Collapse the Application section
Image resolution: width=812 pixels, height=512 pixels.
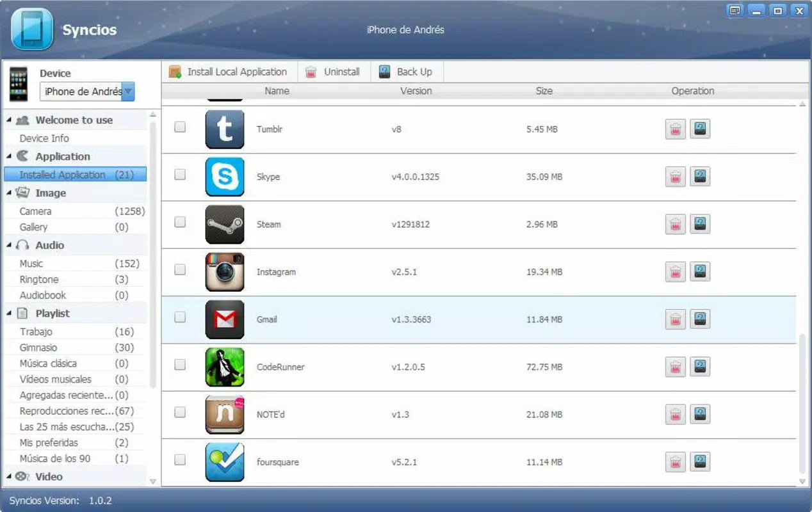(9, 157)
